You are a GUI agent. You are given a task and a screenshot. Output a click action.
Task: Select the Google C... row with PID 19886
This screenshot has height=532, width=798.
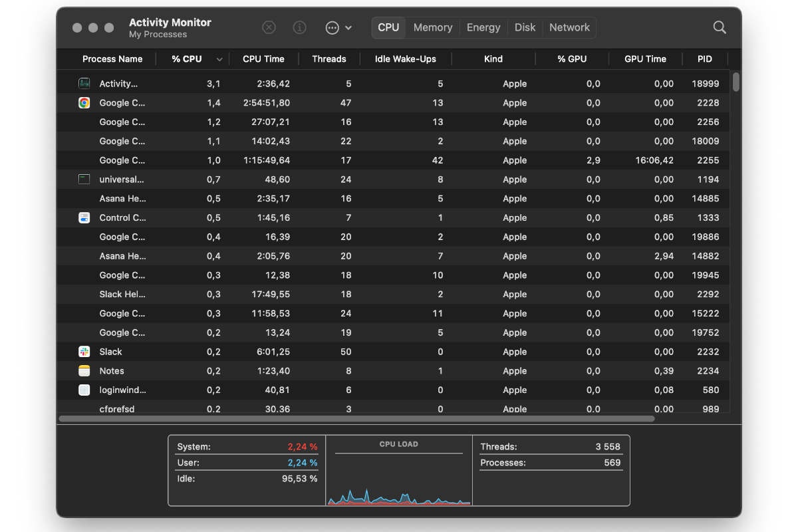(x=393, y=237)
